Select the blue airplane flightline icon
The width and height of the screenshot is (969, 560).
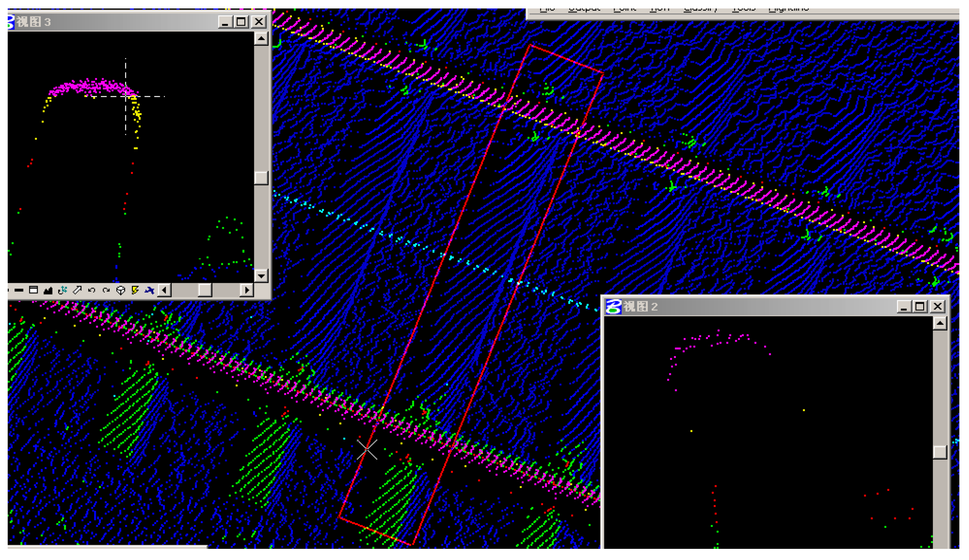[150, 291]
